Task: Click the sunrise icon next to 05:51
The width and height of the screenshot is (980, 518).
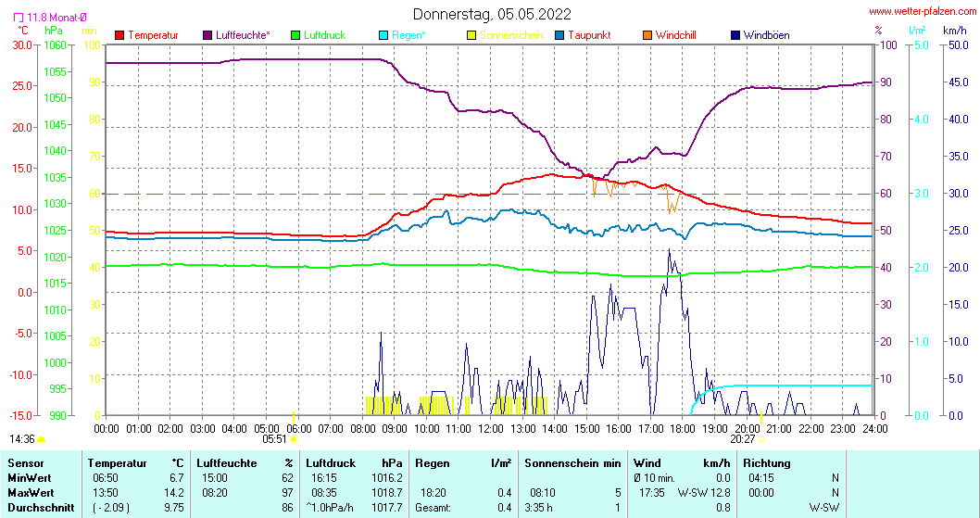Action: [x=295, y=439]
